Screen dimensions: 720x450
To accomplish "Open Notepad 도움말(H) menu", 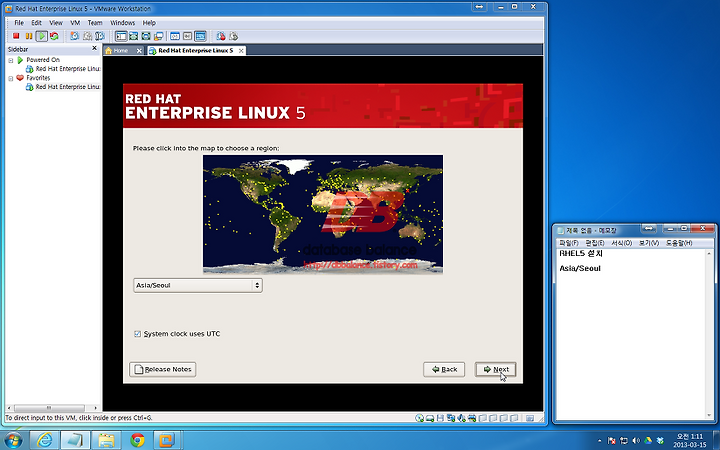I will (x=679, y=243).
